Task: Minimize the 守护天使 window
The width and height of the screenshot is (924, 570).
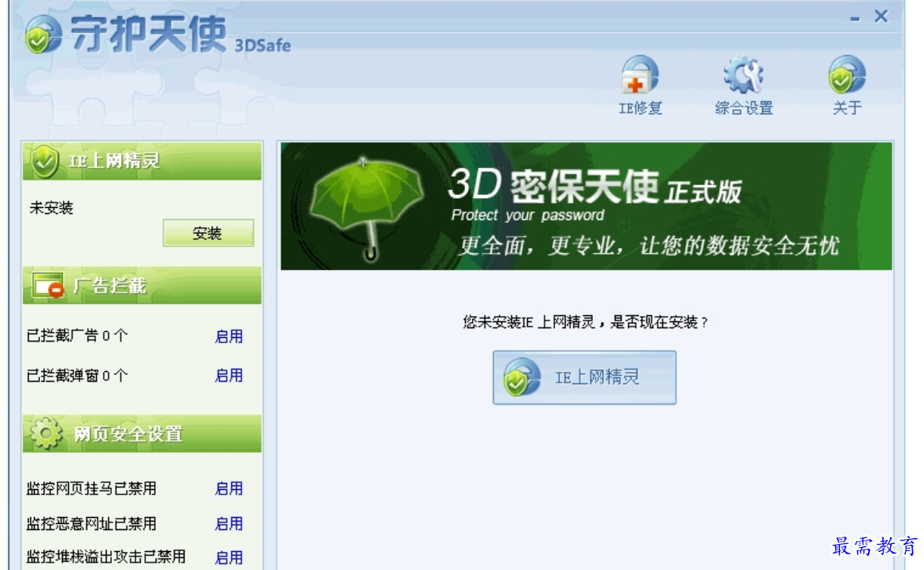Action: [x=855, y=18]
